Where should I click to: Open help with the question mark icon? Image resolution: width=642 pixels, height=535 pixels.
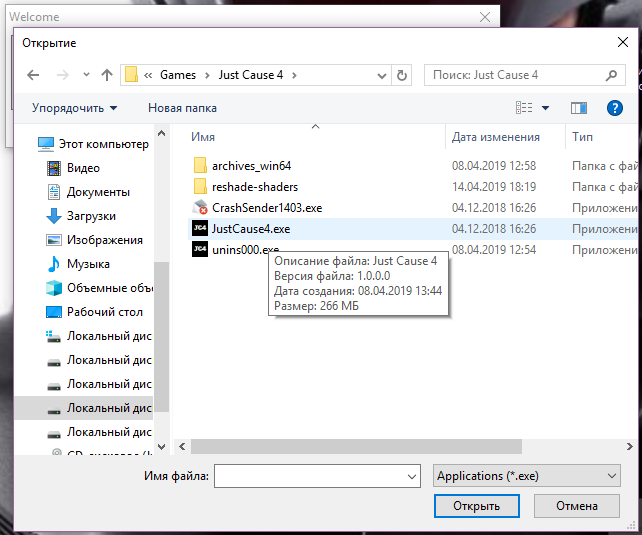(615, 108)
